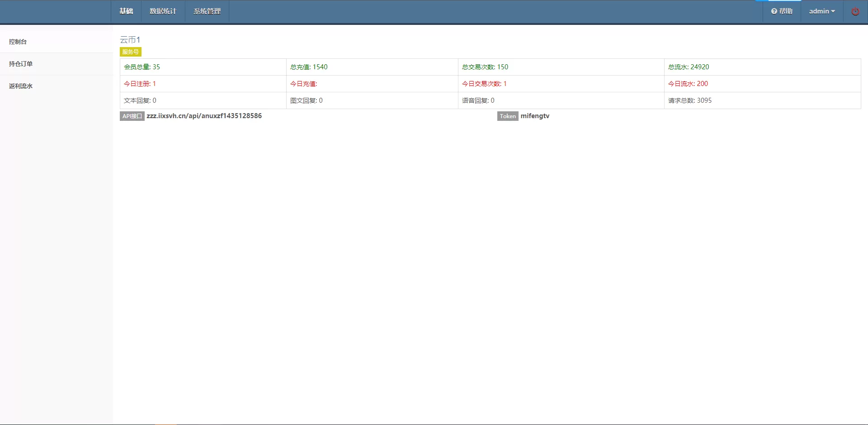Open the 数据统计 tab
This screenshot has height=425, width=868.
click(163, 11)
